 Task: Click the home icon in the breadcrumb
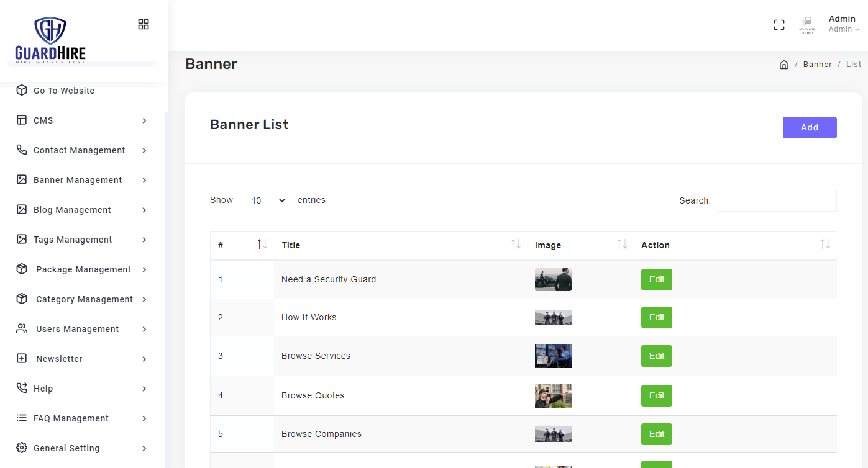tap(784, 65)
